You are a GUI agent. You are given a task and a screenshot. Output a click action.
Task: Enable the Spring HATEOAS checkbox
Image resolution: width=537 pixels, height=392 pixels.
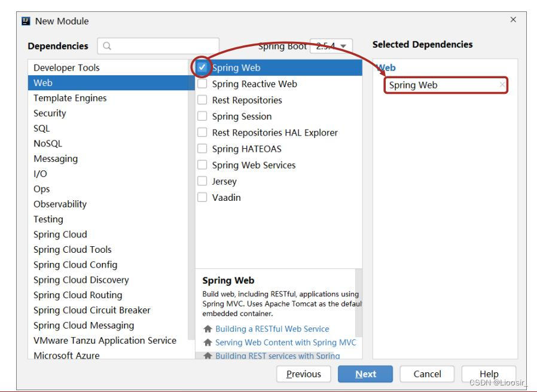(x=202, y=149)
